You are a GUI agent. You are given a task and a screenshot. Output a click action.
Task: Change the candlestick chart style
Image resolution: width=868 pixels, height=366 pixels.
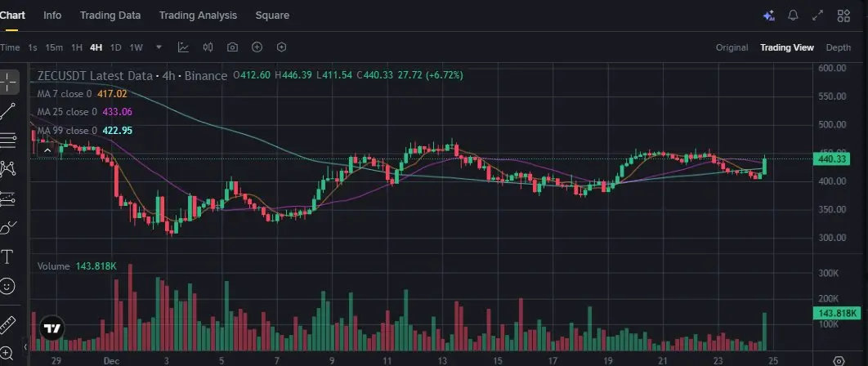click(x=208, y=47)
